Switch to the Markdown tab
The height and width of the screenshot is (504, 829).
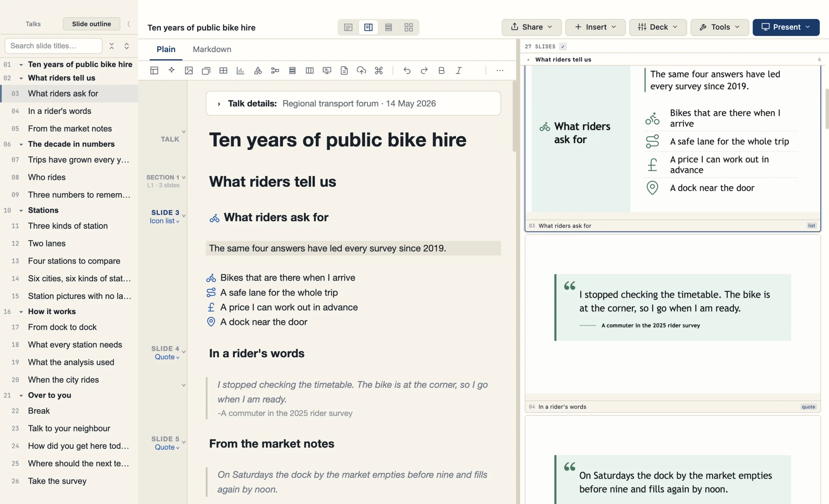tap(212, 49)
